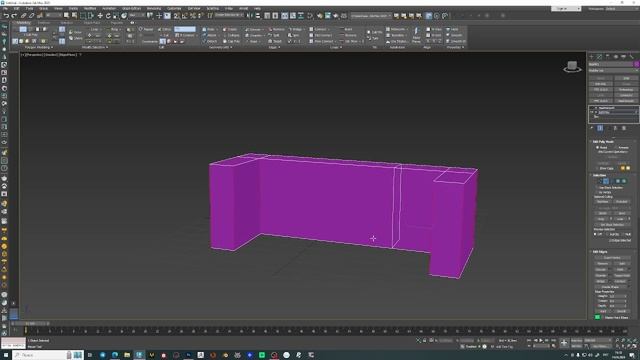
Task: Open the File menu
Action: (5, 9)
